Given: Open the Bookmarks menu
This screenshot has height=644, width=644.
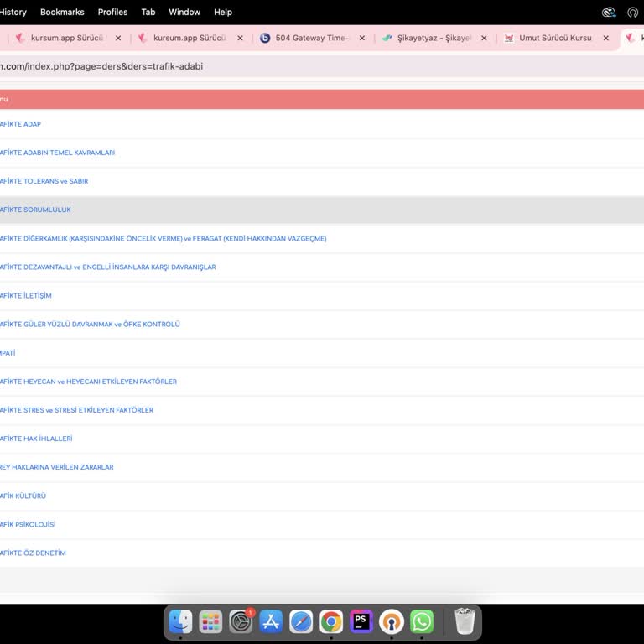Looking at the screenshot, I should [62, 12].
